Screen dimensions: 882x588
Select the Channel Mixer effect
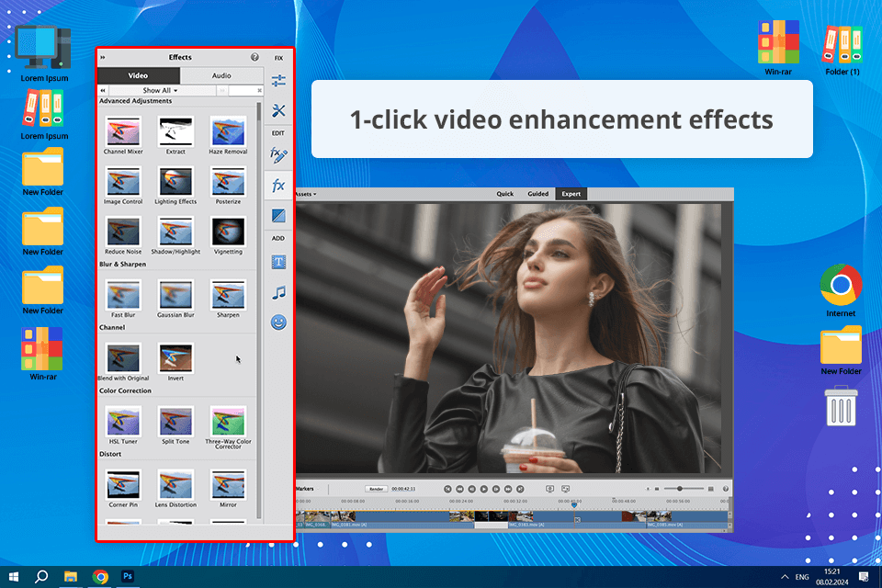coord(123,135)
